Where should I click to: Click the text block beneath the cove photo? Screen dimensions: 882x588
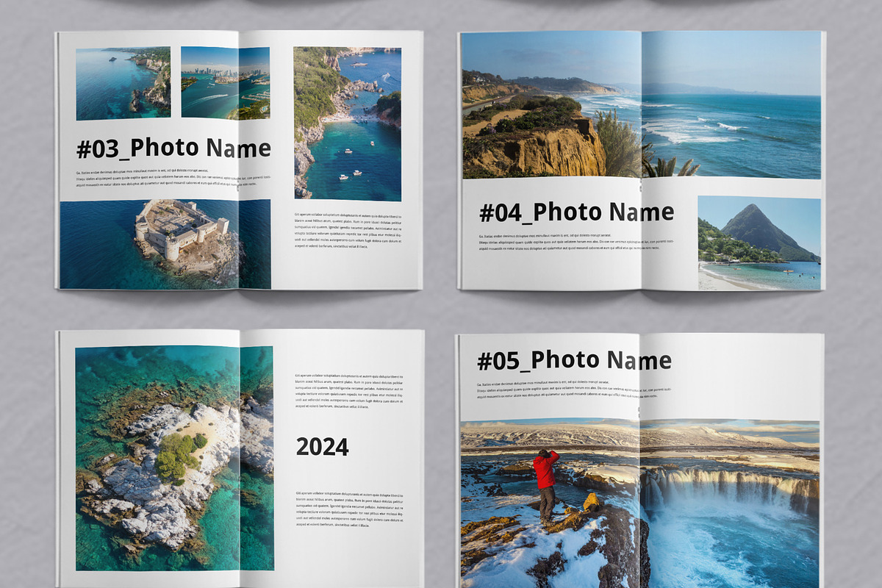[x=348, y=232]
